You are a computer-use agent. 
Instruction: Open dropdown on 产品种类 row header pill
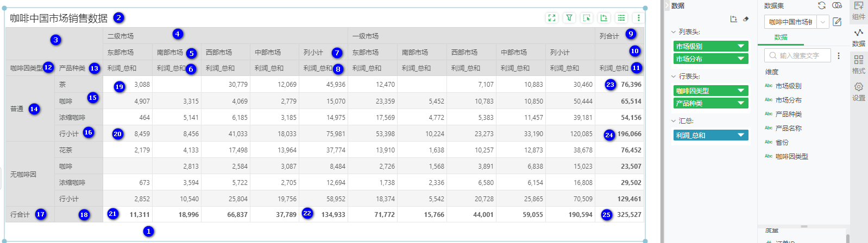(741, 103)
